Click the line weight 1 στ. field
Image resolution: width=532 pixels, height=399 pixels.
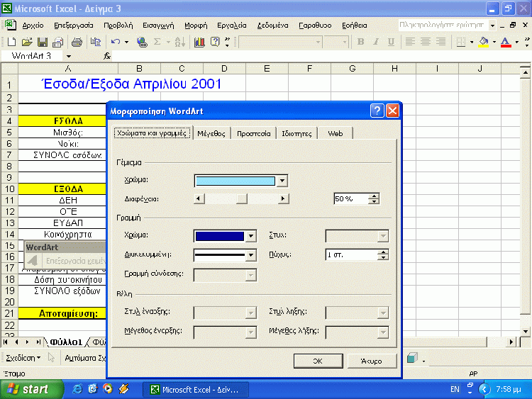352,255
